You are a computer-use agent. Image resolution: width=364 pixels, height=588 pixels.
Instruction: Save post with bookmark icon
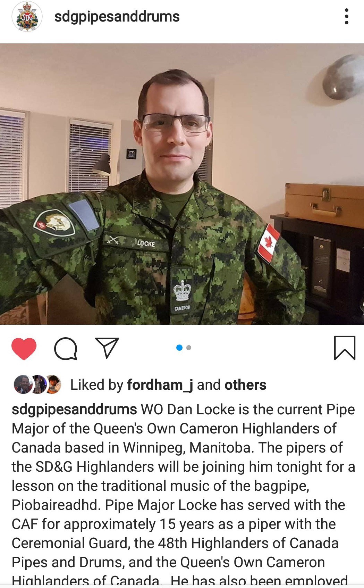point(345,348)
